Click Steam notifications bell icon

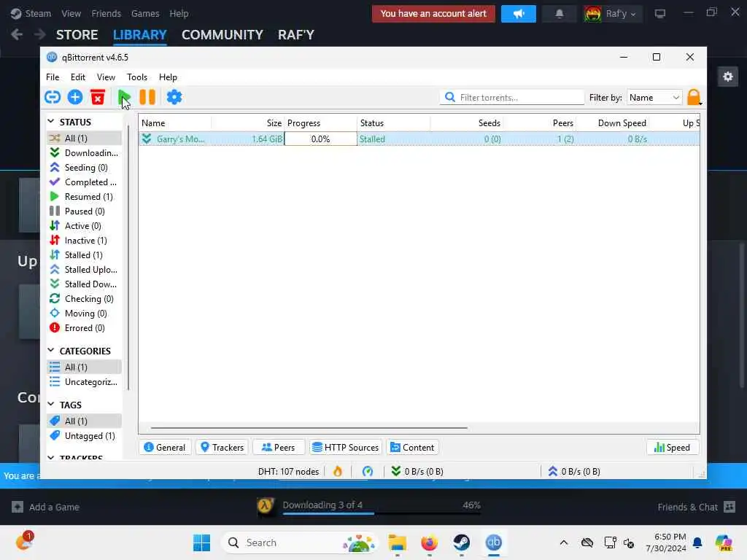[x=560, y=14]
